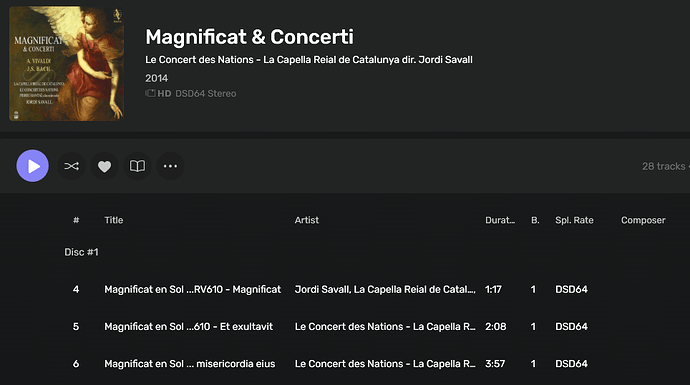Click the album title Magnificat & Concerti
This screenshot has height=385, width=690.
[250, 37]
